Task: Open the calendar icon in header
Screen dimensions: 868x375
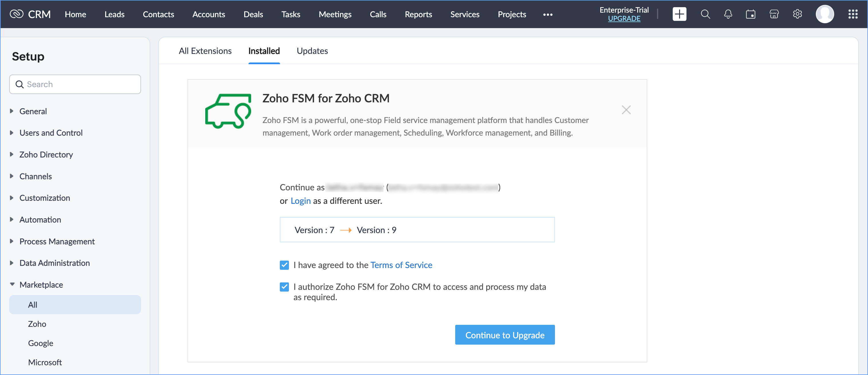Action: pos(750,14)
